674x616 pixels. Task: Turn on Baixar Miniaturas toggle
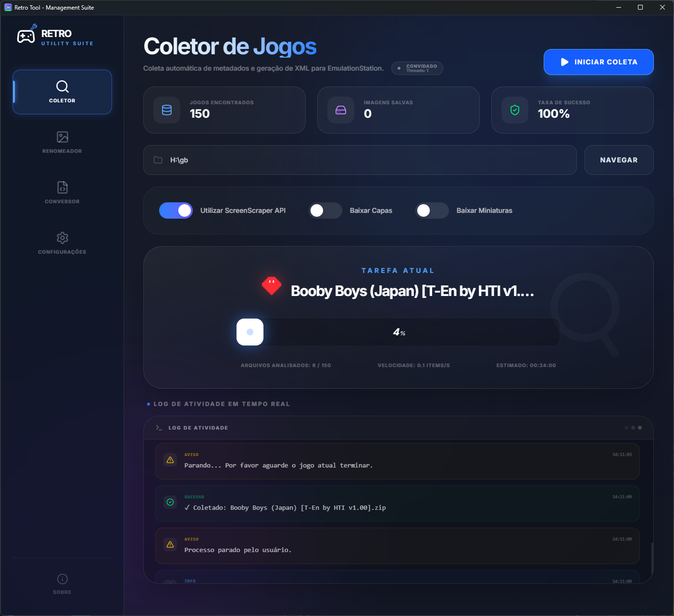432,210
